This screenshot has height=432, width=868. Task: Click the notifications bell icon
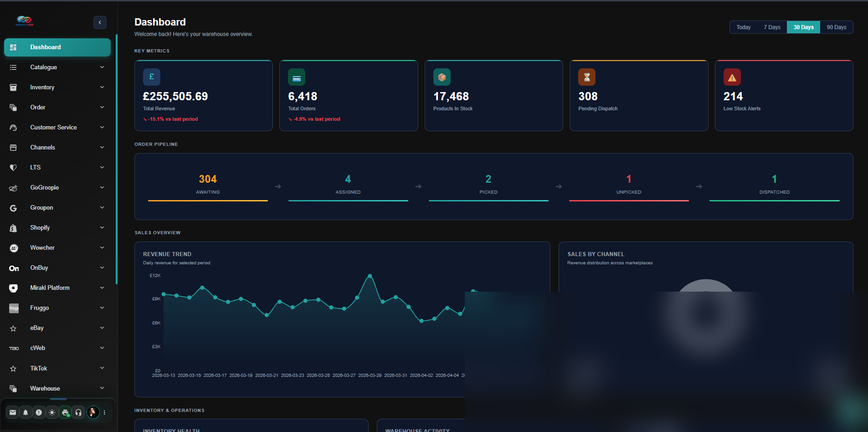point(26,412)
